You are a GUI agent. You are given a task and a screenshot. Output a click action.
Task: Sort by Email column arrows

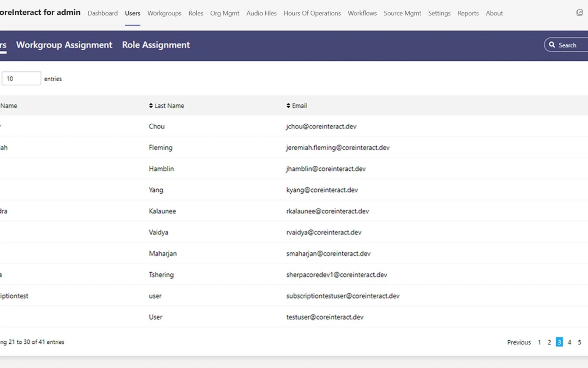[288, 106]
